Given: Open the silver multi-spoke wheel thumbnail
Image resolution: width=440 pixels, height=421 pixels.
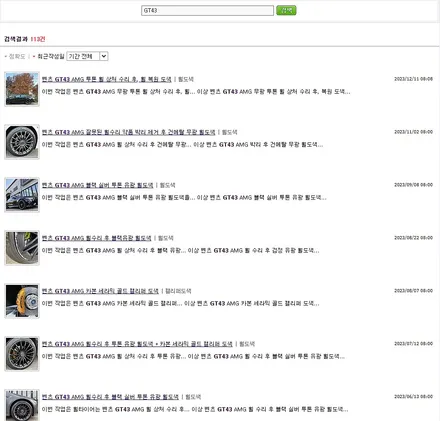Looking at the screenshot, I should [x=22, y=142].
